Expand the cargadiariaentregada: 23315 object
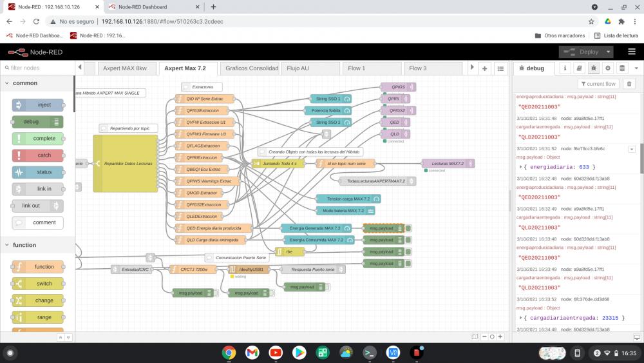The width and height of the screenshot is (644, 363). (x=521, y=319)
